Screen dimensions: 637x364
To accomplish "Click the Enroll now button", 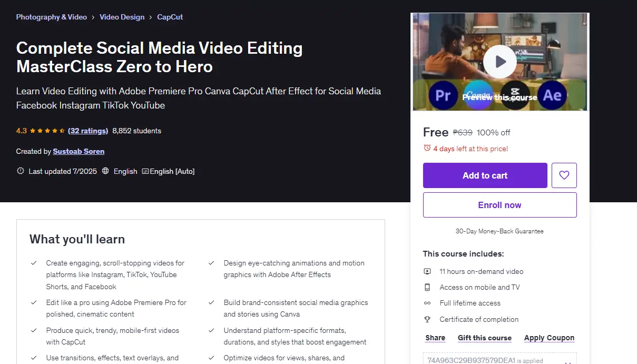I will [500, 205].
